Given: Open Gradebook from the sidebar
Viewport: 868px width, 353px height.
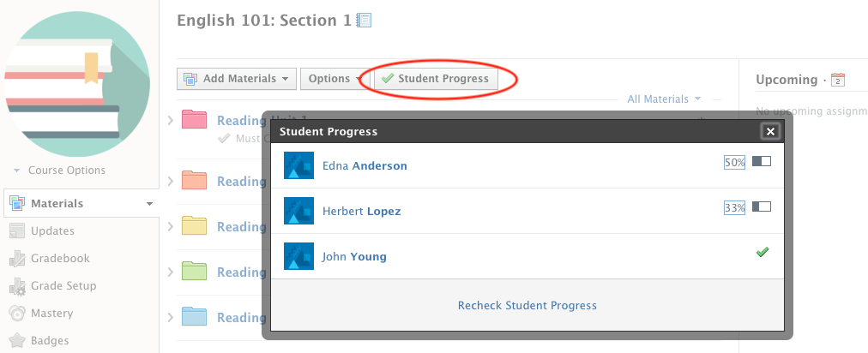Looking at the screenshot, I should (60, 258).
